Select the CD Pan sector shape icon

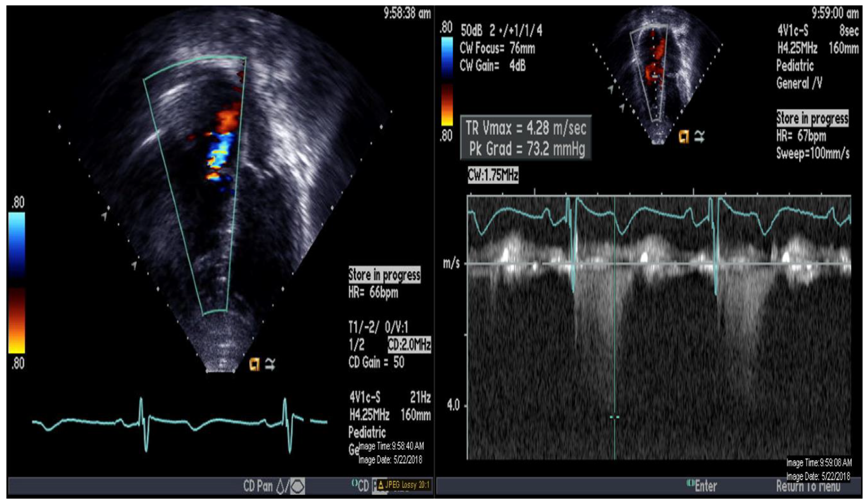tap(280, 486)
